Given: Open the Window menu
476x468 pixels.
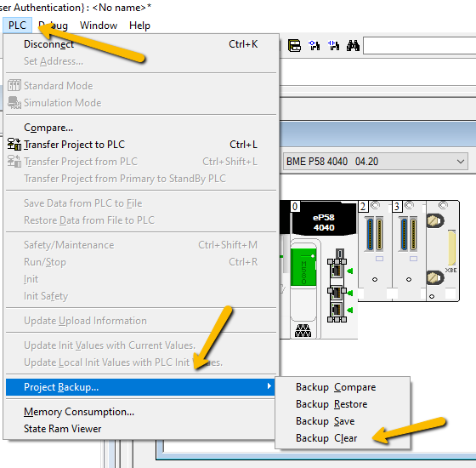Looking at the screenshot, I should 99,26.
